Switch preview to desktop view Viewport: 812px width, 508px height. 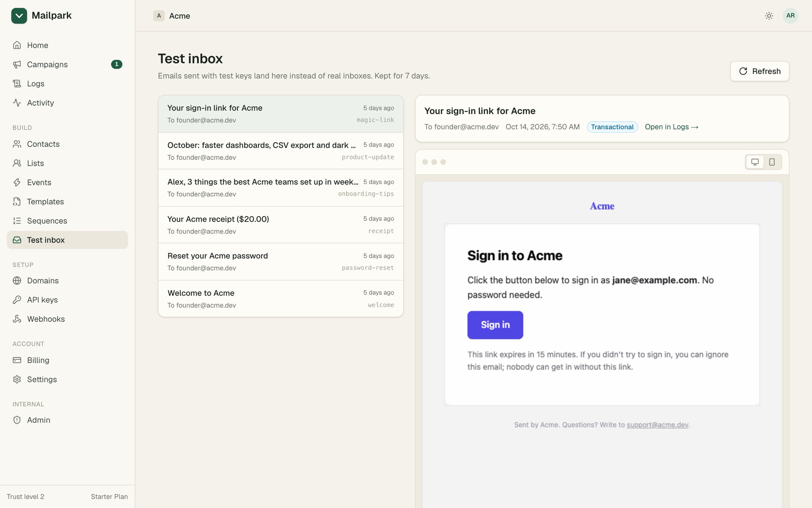coord(755,162)
